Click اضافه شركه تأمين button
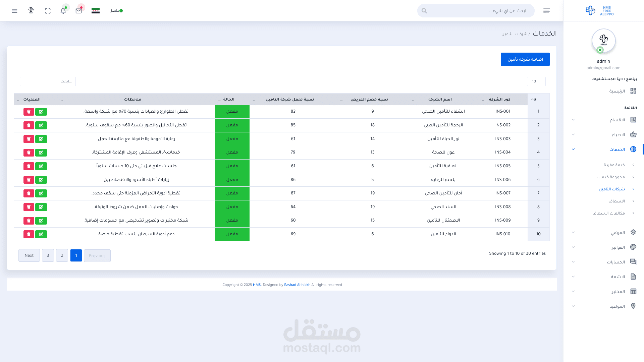 (525, 59)
